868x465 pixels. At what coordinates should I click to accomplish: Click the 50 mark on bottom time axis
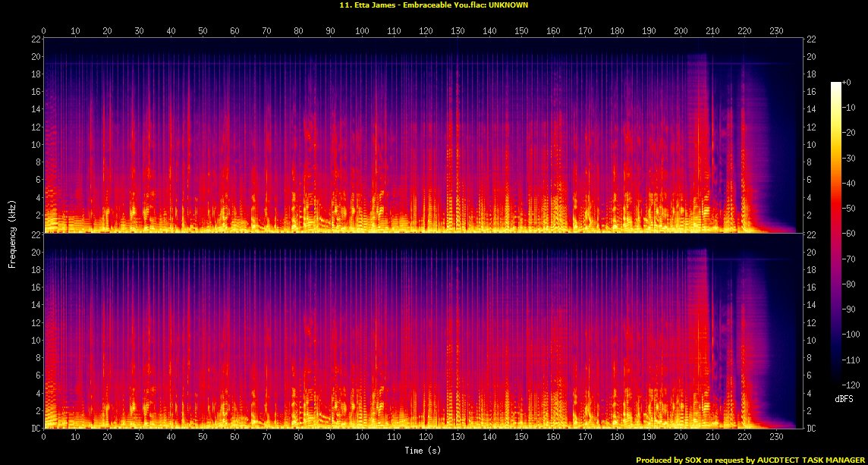point(203,438)
